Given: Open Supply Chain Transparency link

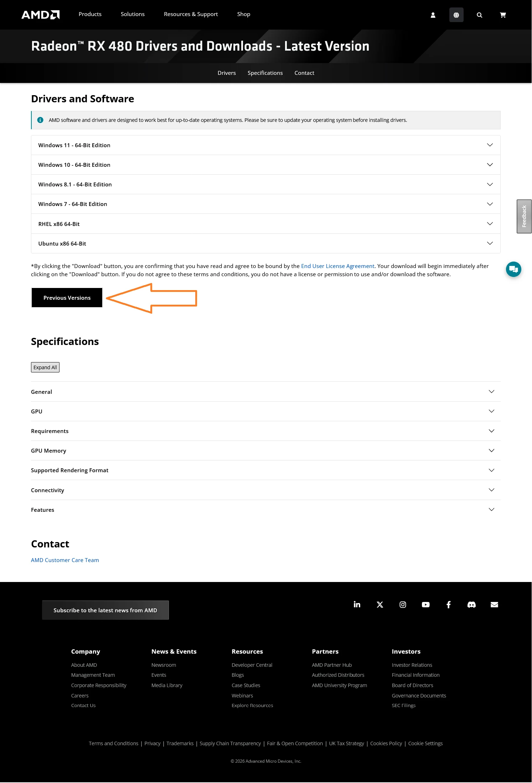Looking at the screenshot, I should [x=230, y=743].
